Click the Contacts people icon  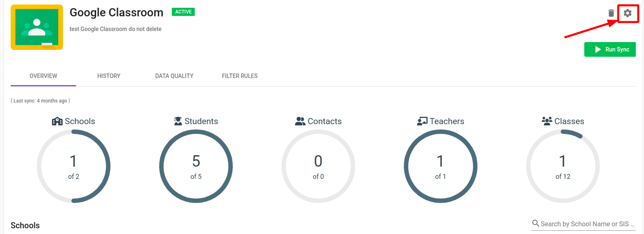click(x=300, y=121)
